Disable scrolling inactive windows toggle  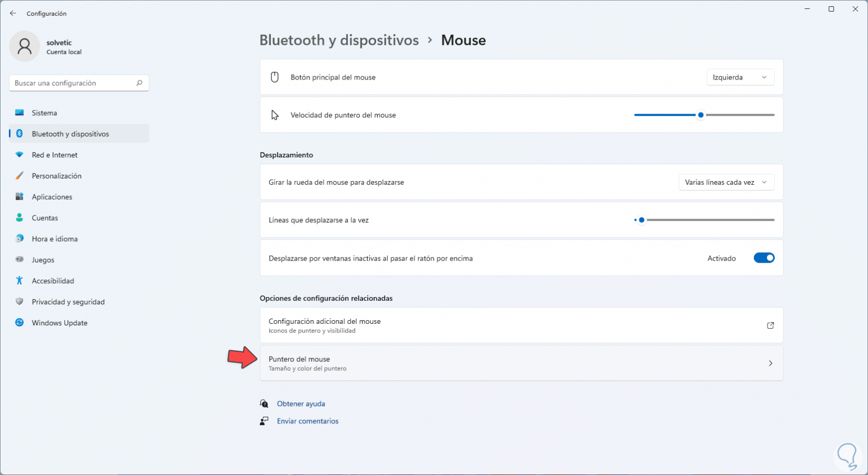(764, 258)
